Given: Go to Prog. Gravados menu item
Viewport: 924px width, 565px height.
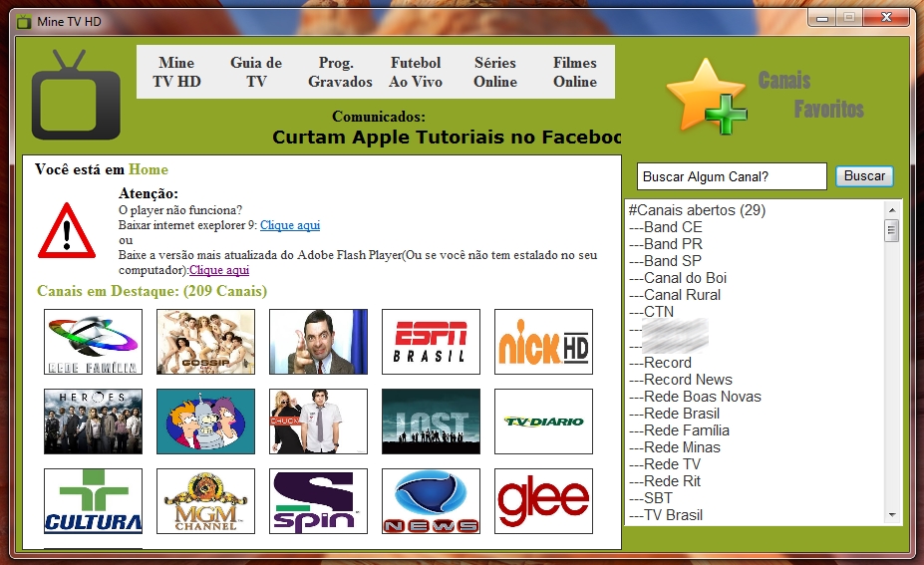Looking at the screenshot, I should tap(340, 72).
